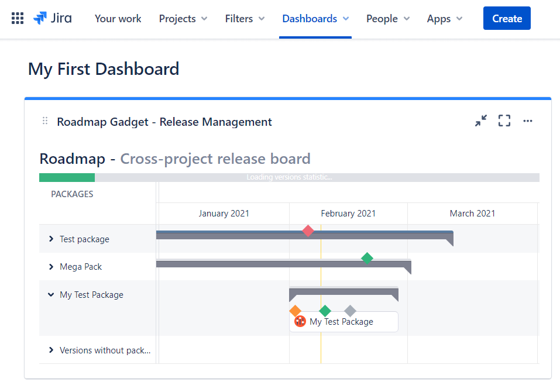Open the gadget more actions menu
Image resolution: width=560 pixels, height=392 pixels.
point(527,121)
